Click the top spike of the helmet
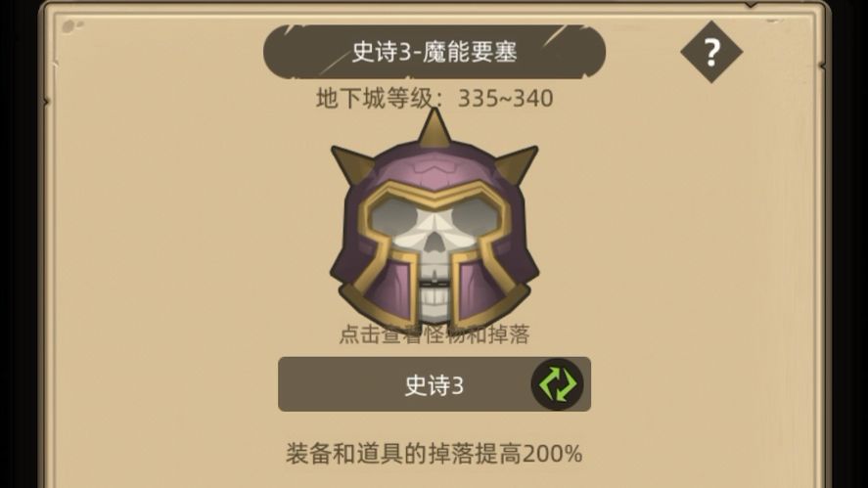Image resolution: width=868 pixels, height=488 pixels. click(x=434, y=128)
